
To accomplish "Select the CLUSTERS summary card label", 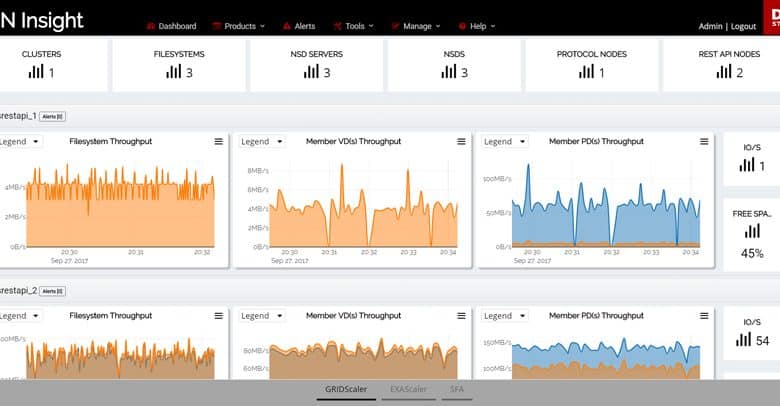I will click(41, 54).
